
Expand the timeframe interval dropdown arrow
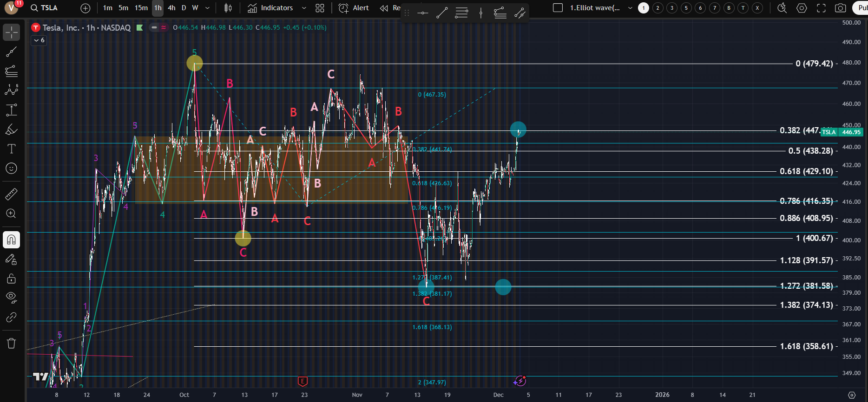pos(207,8)
